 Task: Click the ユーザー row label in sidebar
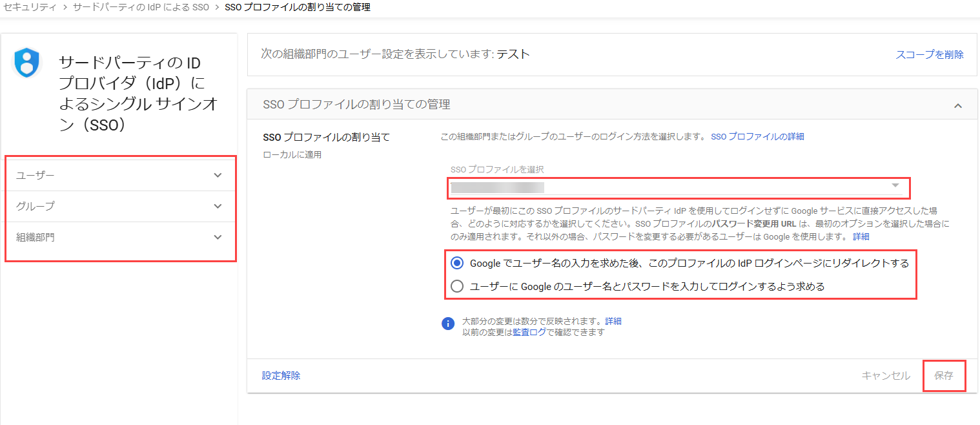pyautogui.click(x=36, y=175)
